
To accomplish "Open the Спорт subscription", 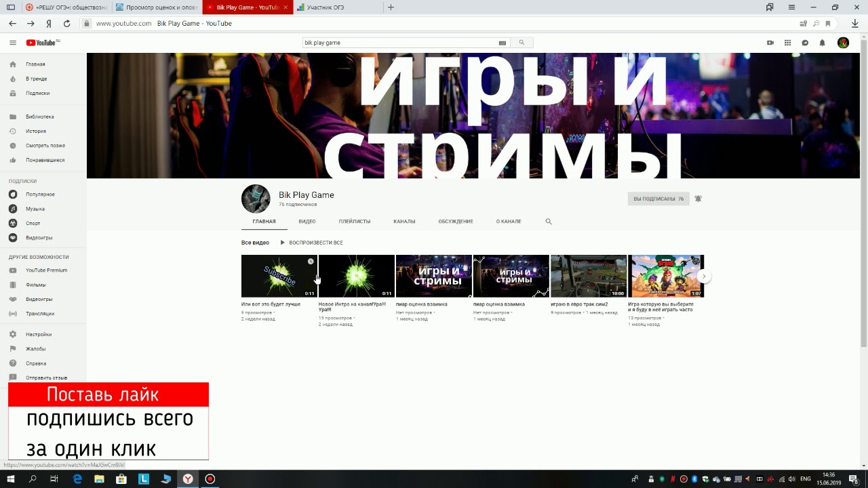I will coord(43,223).
